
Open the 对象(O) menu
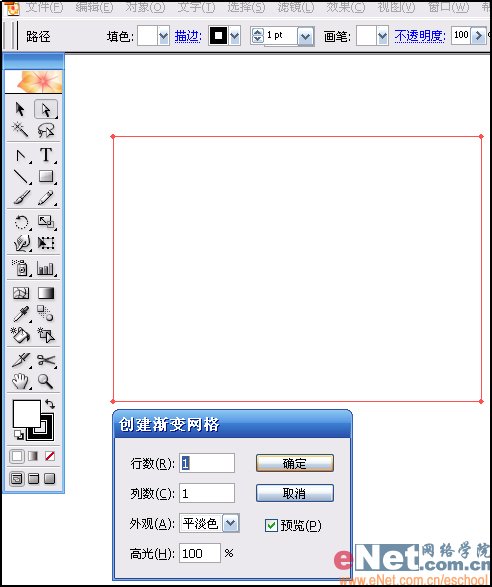(x=145, y=7)
